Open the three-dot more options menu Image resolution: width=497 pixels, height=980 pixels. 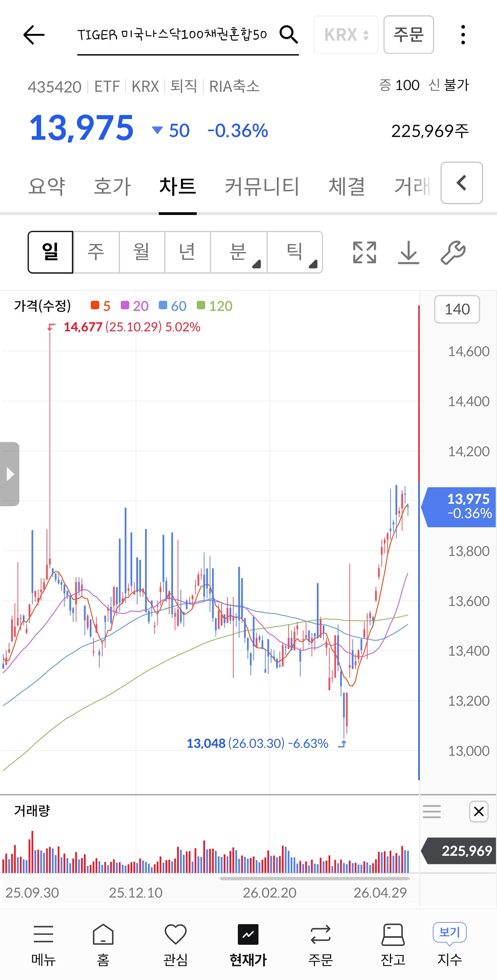pos(463,35)
